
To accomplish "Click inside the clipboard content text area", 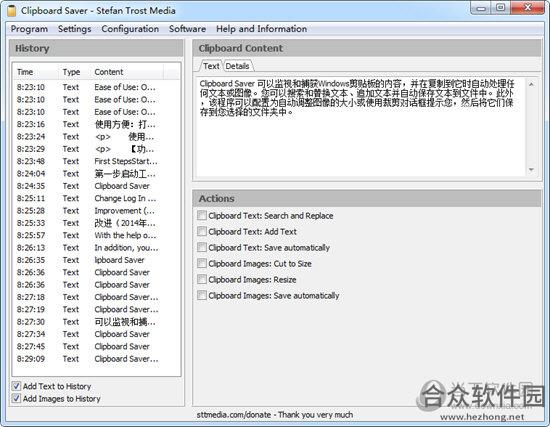I will 361,127.
